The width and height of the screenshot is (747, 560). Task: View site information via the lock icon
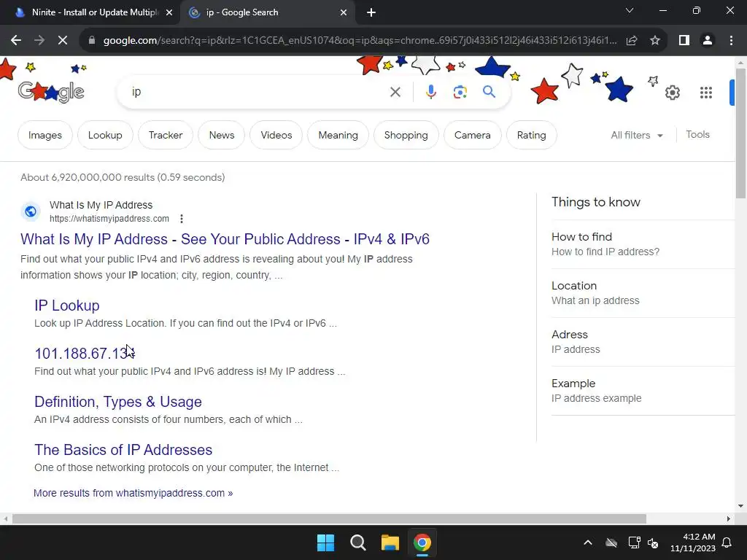[x=92, y=41]
